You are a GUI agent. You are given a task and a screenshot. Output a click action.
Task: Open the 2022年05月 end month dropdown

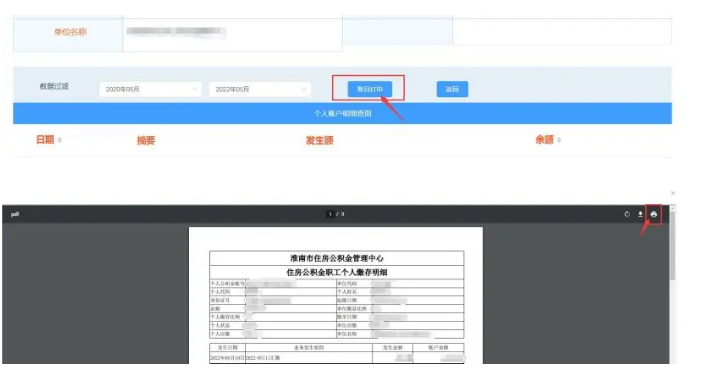pyautogui.click(x=260, y=89)
